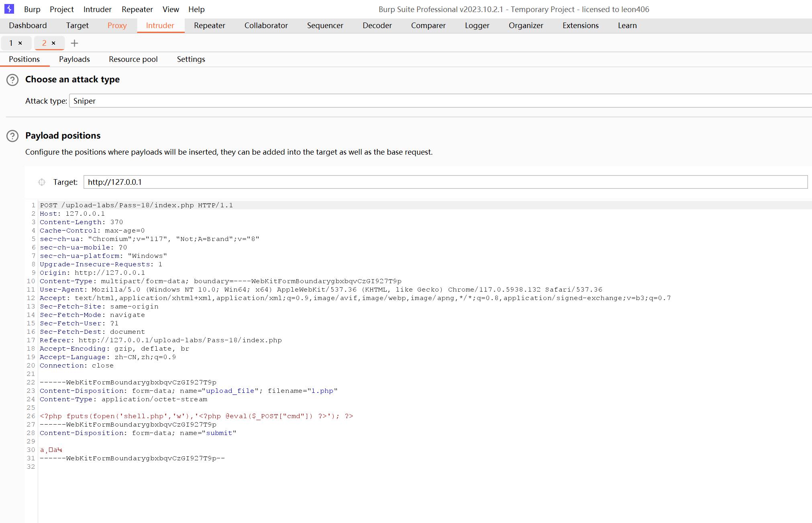Click the Accept header line
This screenshot has width=812, height=523.
355,298
